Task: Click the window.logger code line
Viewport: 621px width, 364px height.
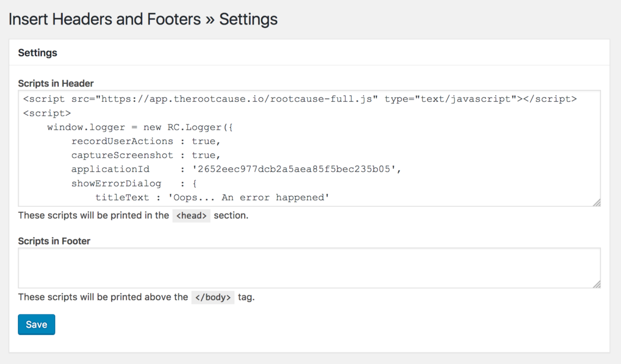Action: tap(140, 127)
